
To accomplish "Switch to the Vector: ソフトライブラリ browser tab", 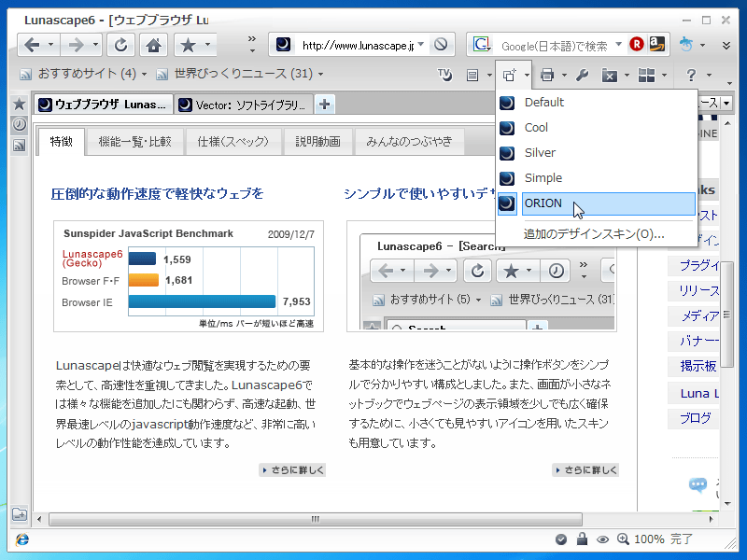I will coord(244,105).
